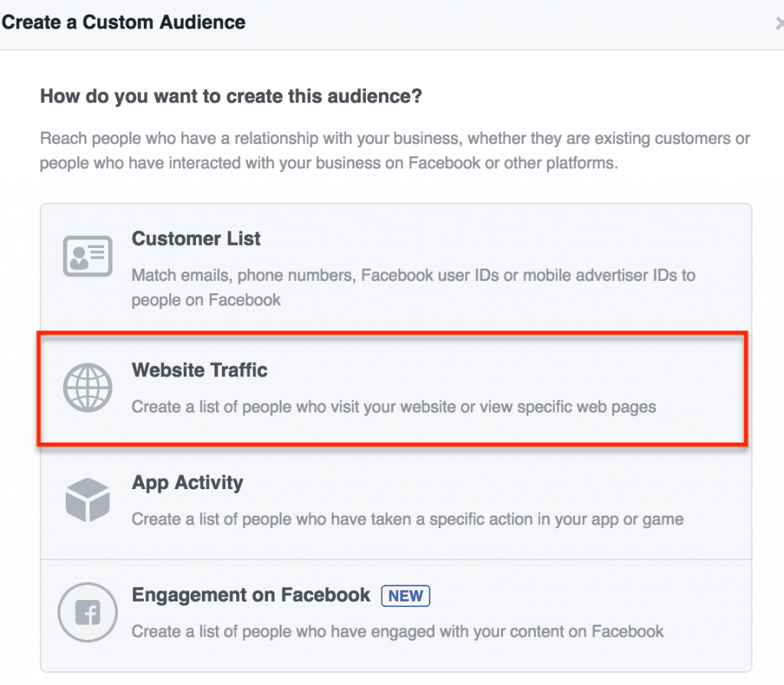Click the Engagement on Facebook logo icon
Screen dimensions: 784x685
[x=87, y=612]
